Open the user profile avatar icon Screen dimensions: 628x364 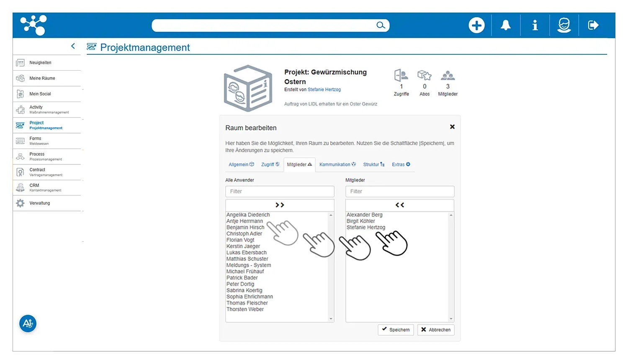pos(564,25)
